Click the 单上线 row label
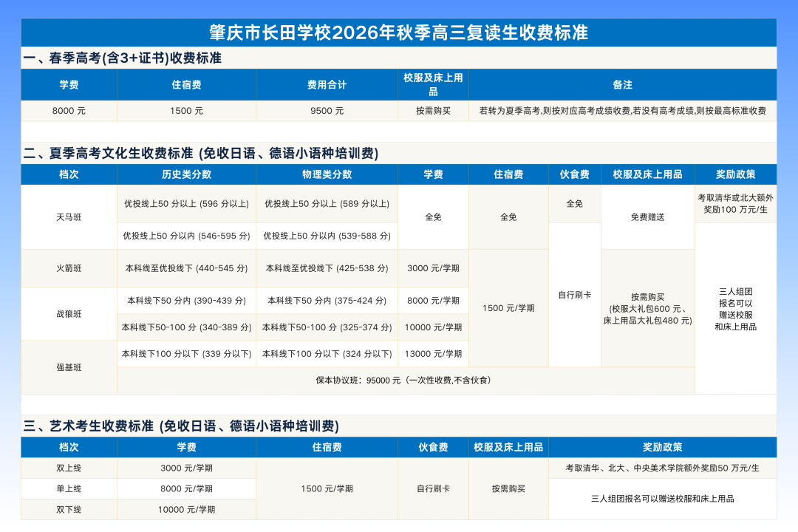Image resolution: width=798 pixels, height=532 pixels. 69,488
